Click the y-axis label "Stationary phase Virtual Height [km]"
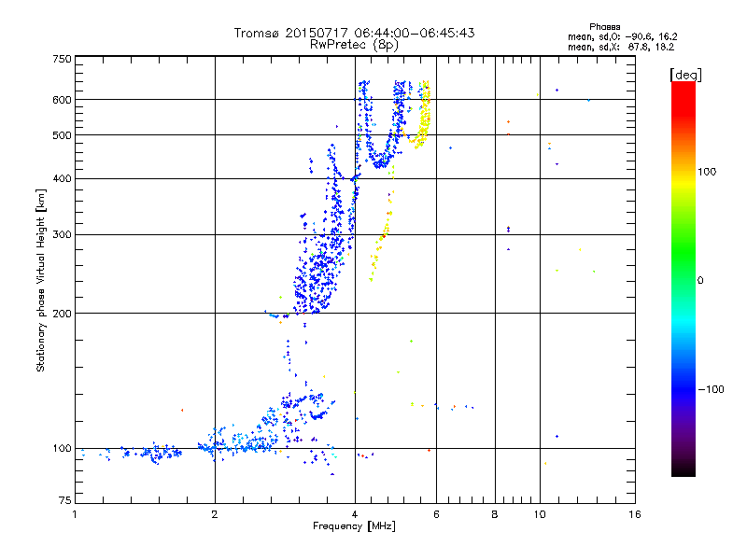747x560 pixels. [x=40, y=280]
